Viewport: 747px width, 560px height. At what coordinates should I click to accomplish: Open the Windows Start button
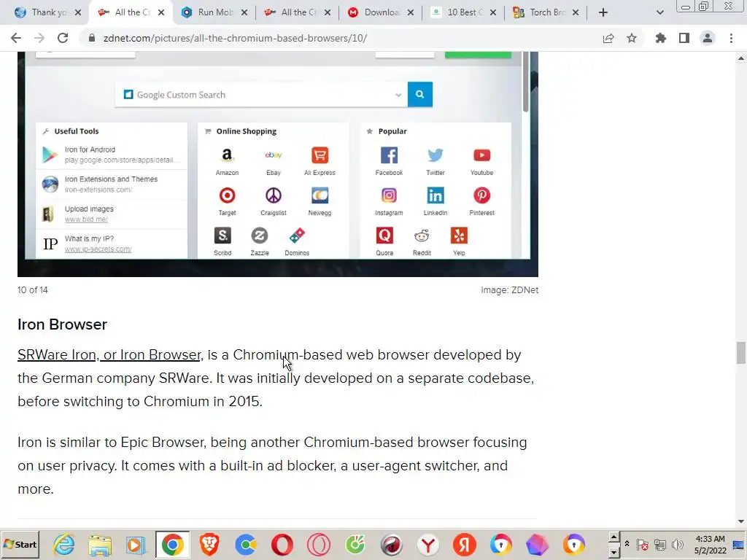coord(20,544)
